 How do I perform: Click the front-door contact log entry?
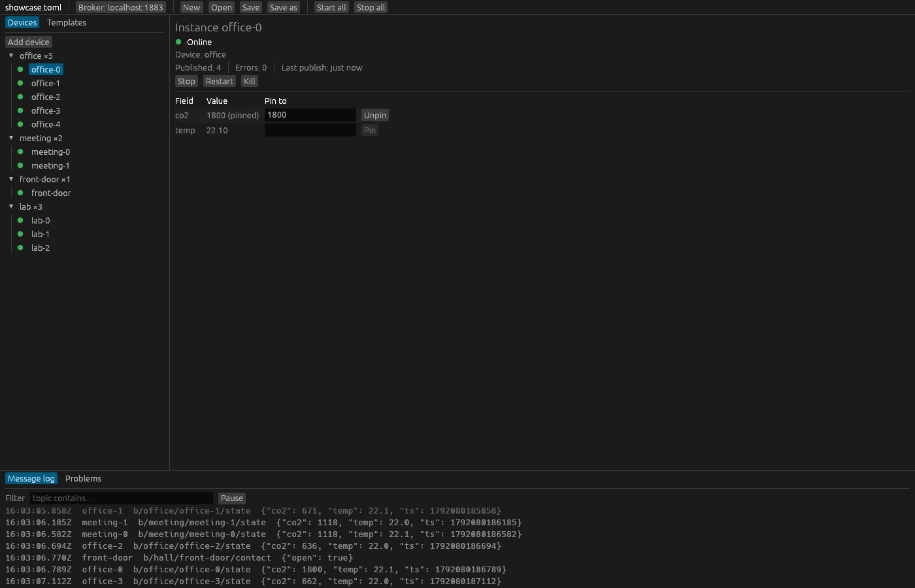click(x=179, y=558)
